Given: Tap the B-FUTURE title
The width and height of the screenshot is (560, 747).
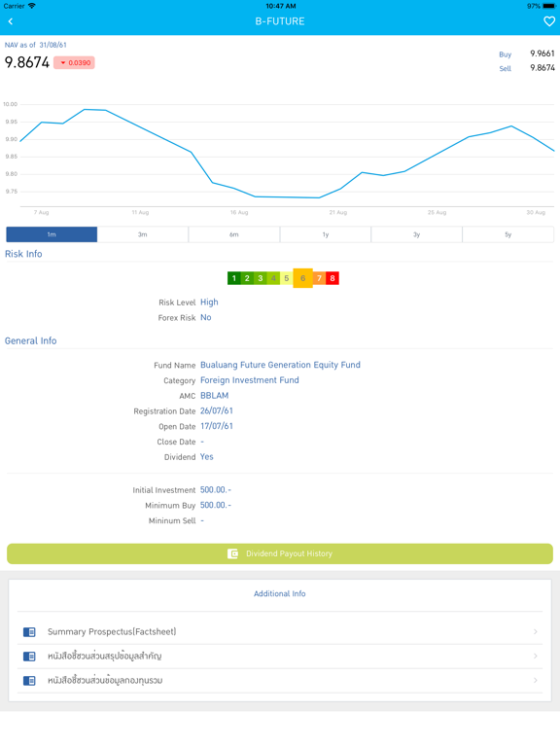Looking at the screenshot, I should (280, 21).
